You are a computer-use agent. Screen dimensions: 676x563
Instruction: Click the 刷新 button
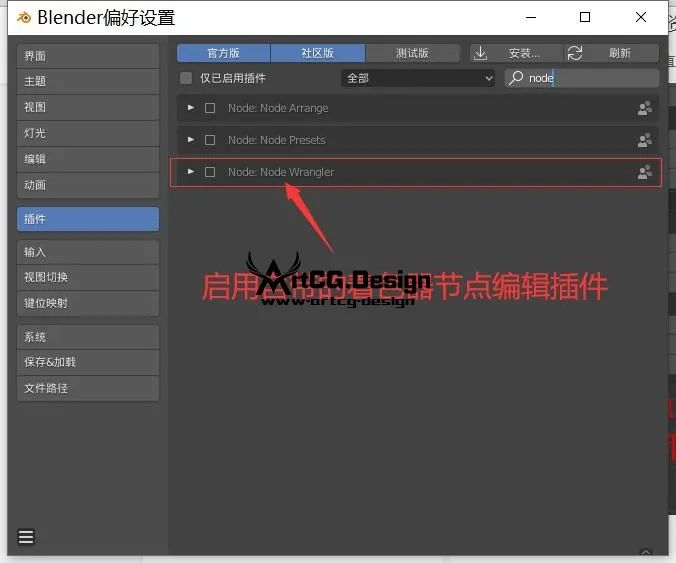[611, 53]
